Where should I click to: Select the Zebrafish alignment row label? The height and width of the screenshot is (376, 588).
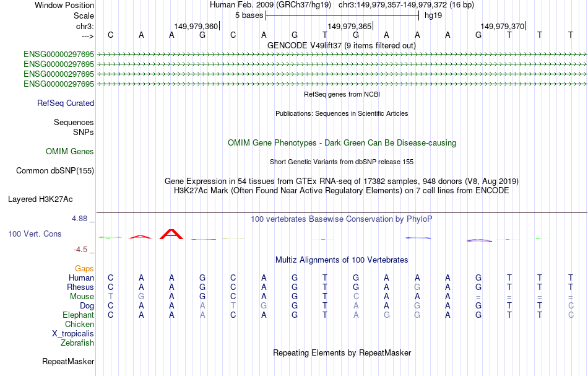pyautogui.click(x=77, y=343)
